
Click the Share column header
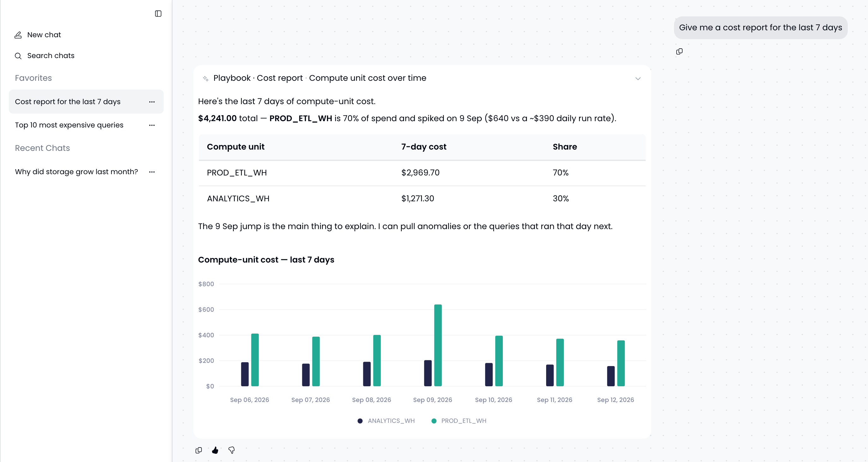coord(565,147)
